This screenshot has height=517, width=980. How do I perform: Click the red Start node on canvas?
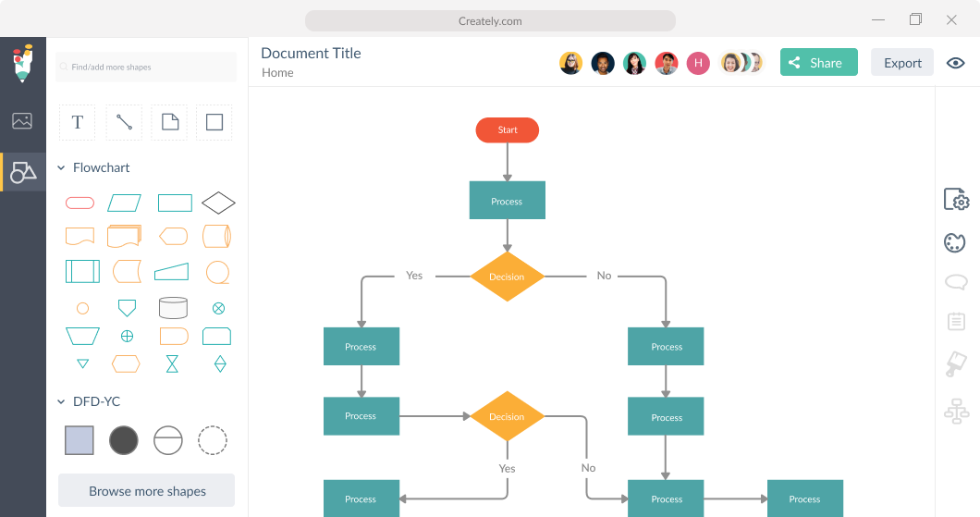508,130
